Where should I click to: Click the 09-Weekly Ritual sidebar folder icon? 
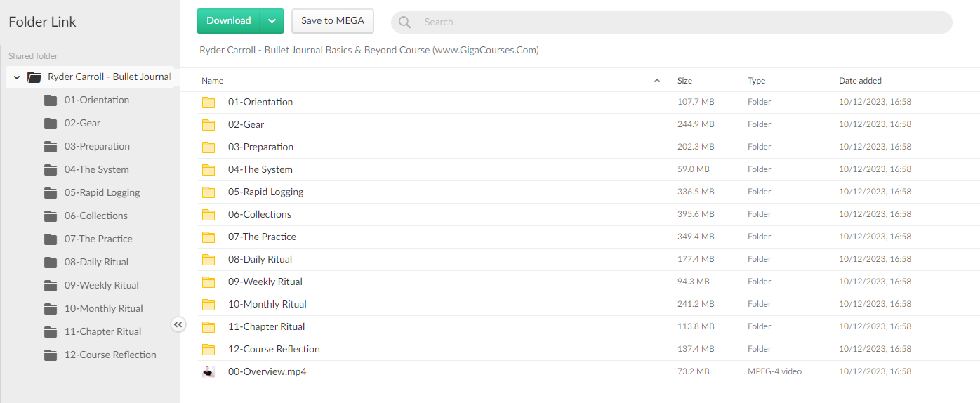[51, 286]
